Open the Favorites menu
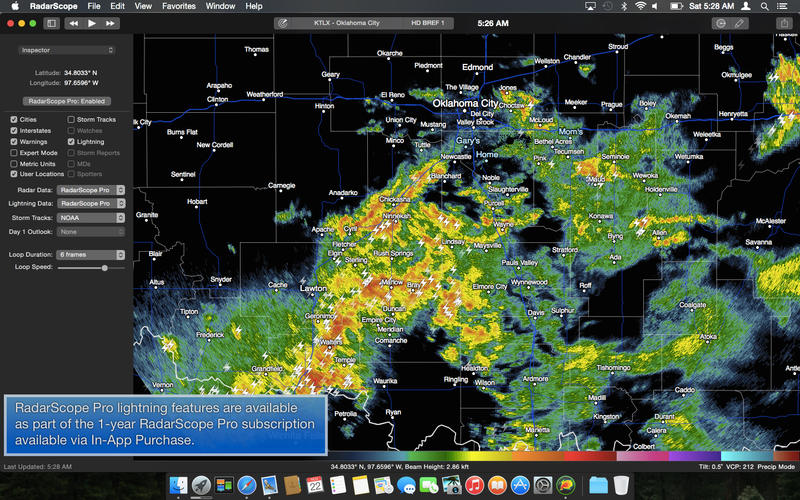 click(179, 6)
